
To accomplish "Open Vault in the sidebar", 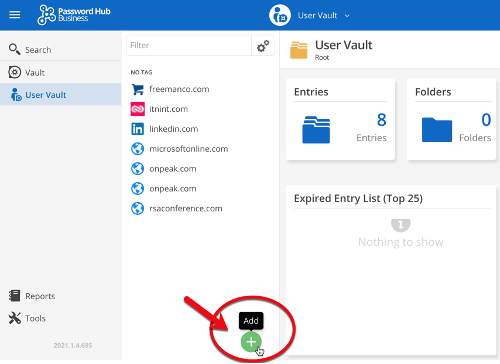I will [61, 72].
